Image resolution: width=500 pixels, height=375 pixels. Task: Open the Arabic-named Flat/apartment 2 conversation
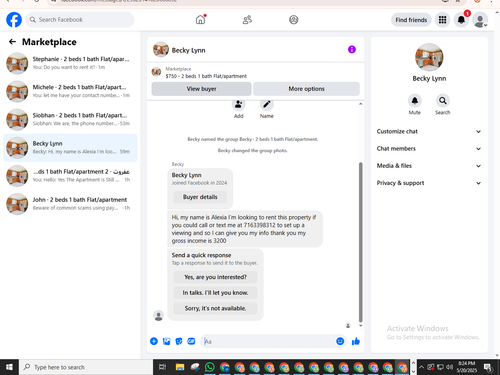click(70, 176)
